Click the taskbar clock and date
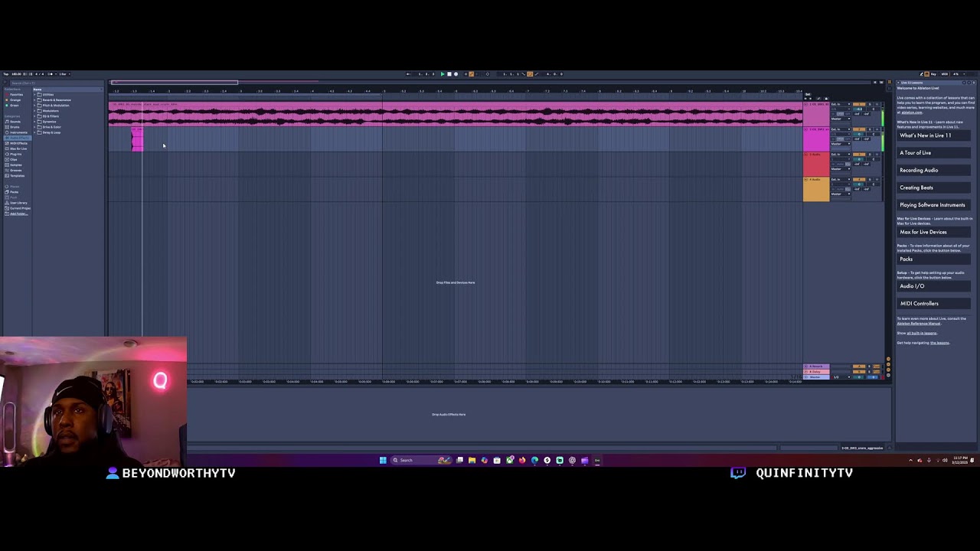The image size is (980, 551). (960, 461)
